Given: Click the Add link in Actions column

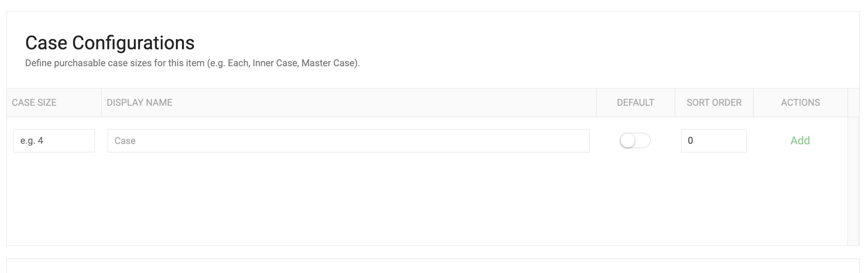Looking at the screenshot, I should [800, 140].
